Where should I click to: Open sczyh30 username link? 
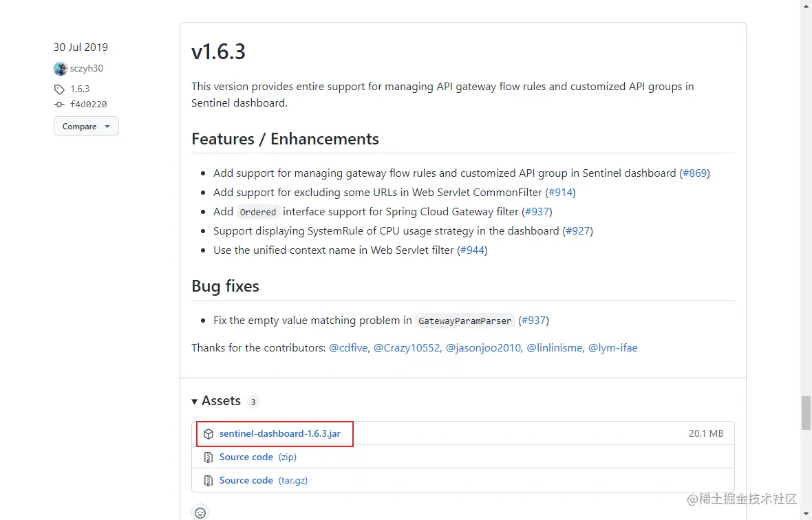87,68
